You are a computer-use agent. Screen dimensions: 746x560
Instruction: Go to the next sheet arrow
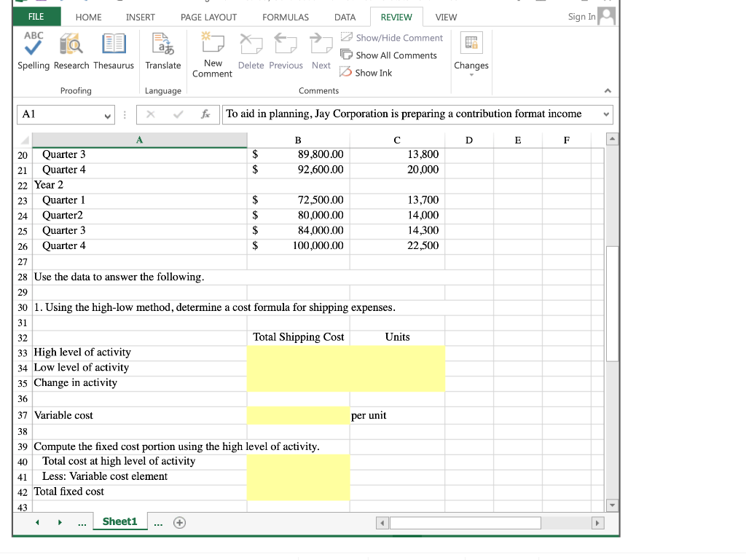coord(60,522)
